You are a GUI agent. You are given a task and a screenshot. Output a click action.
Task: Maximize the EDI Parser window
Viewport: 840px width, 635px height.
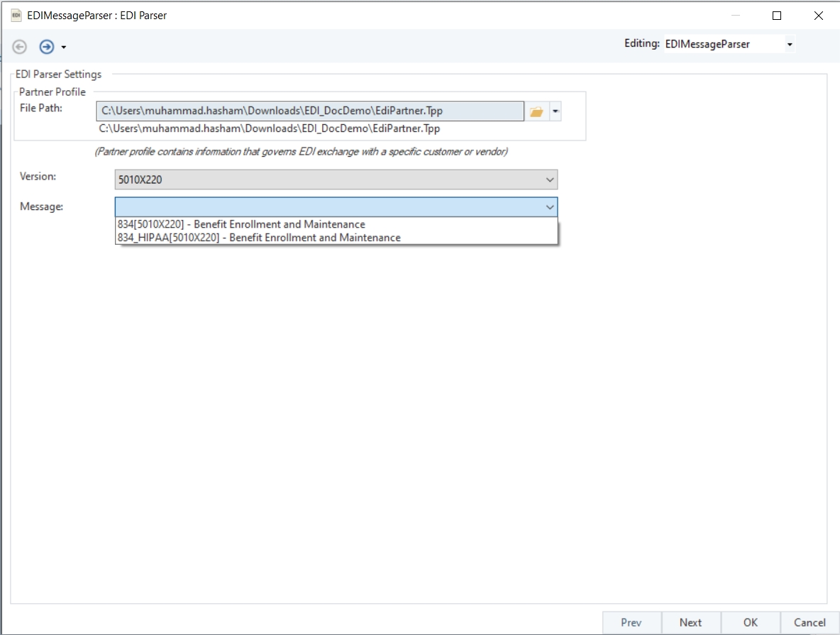coord(777,16)
